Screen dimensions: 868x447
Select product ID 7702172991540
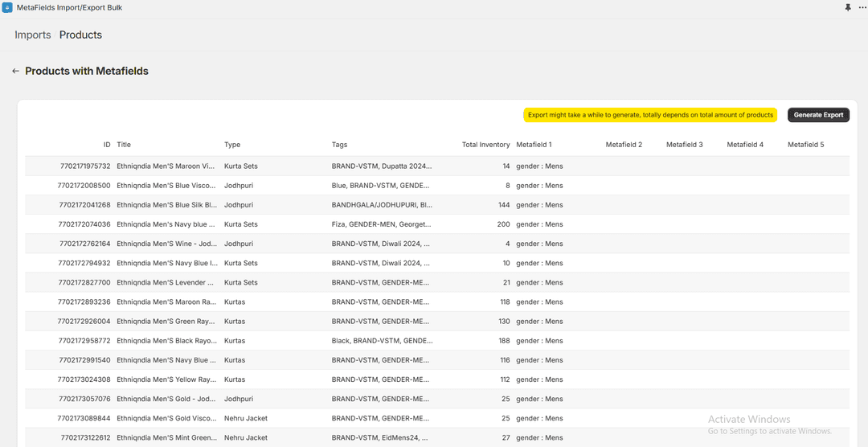tap(84, 360)
